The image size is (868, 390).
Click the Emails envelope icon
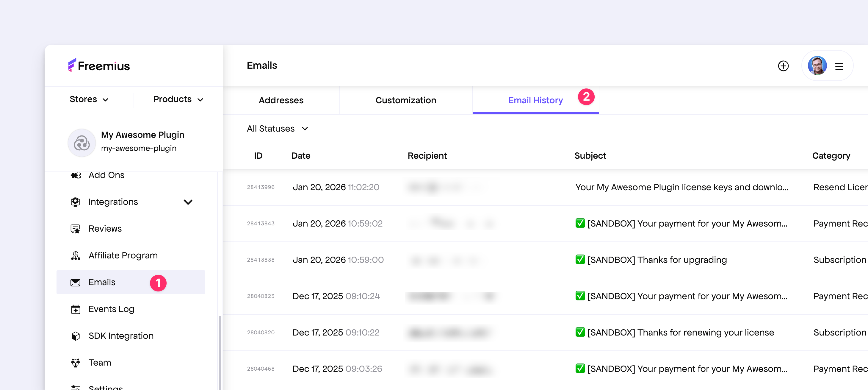click(76, 283)
